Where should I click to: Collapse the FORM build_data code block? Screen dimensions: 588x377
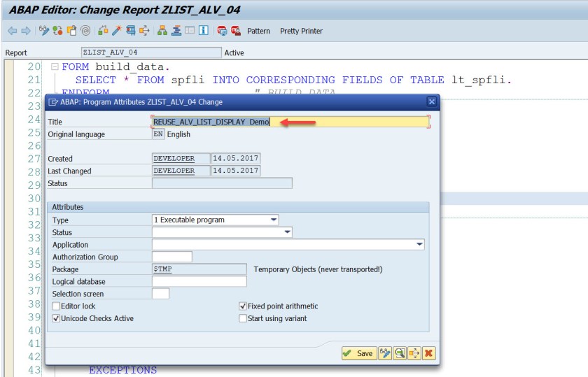click(55, 66)
